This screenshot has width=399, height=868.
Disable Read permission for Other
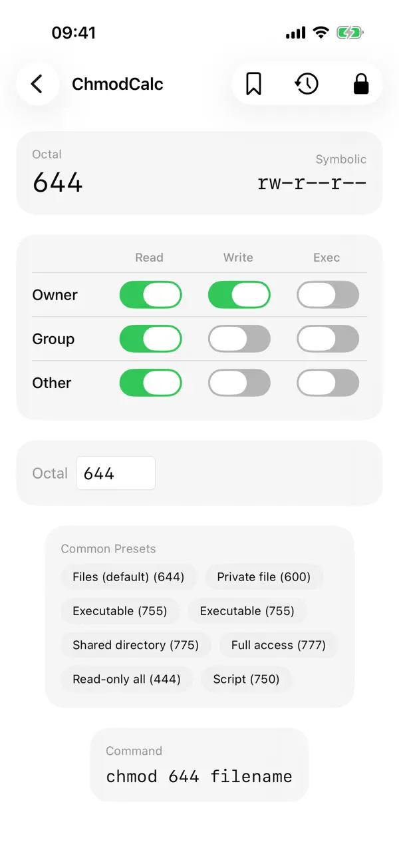click(150, 383)
